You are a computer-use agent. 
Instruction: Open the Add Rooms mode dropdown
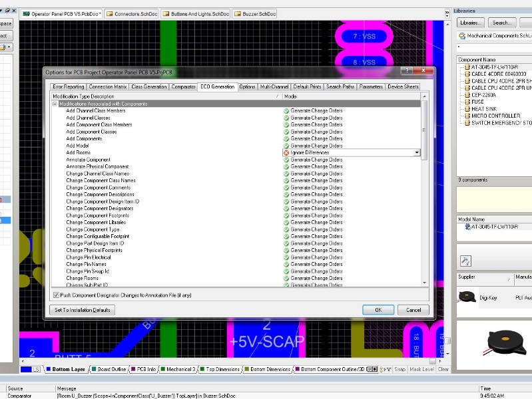417,152
